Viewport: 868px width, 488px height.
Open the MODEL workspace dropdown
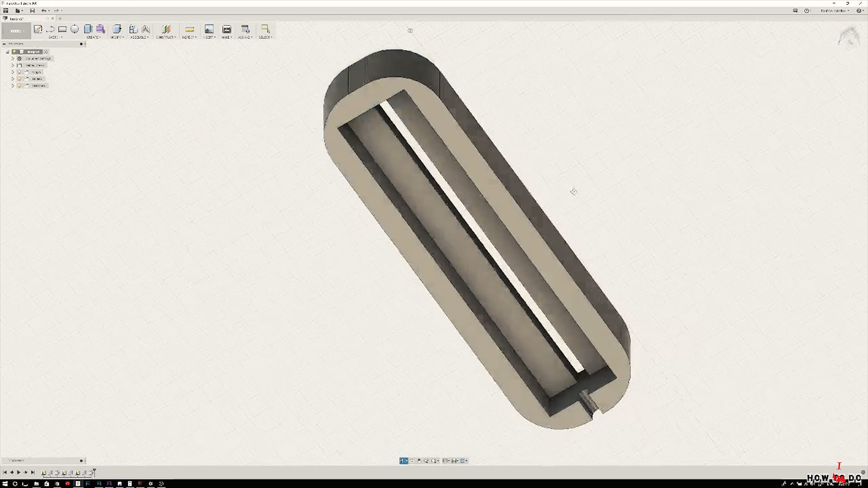point(17,31)
